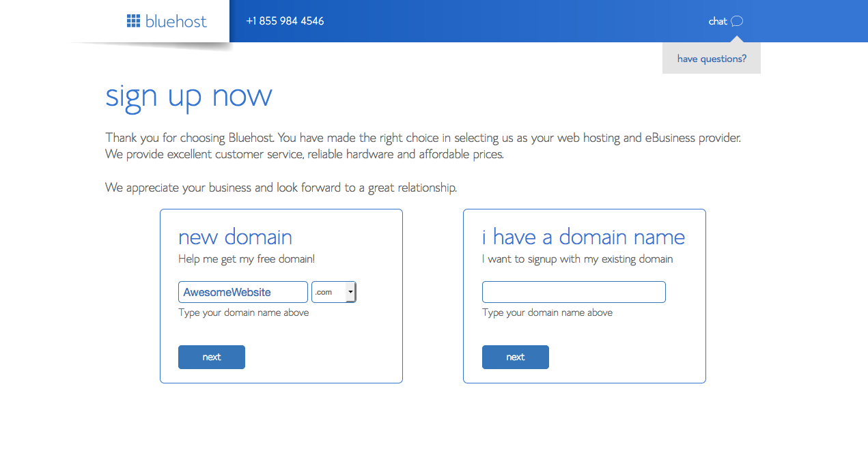Click the 'i have a domain name' heading
The image size is (868, 466).
tap(583, 237)
